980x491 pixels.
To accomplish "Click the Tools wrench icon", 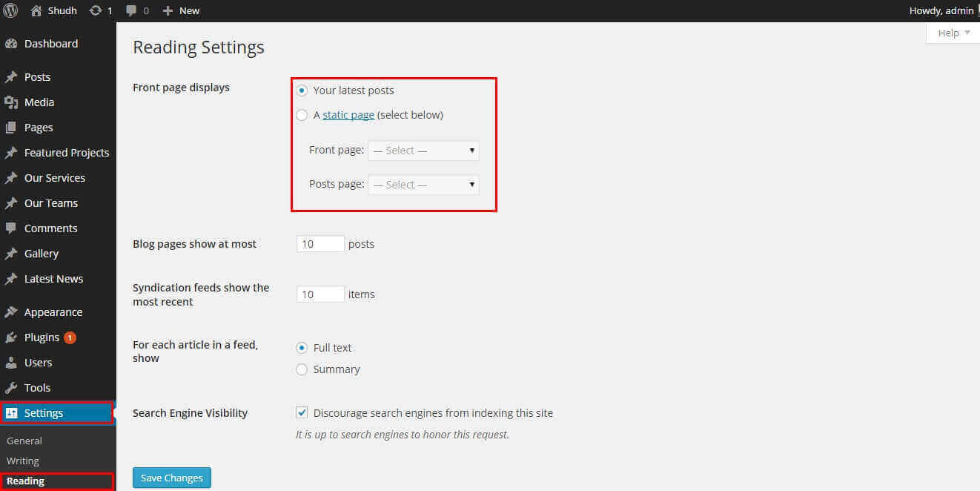I will tap(11, 388).
